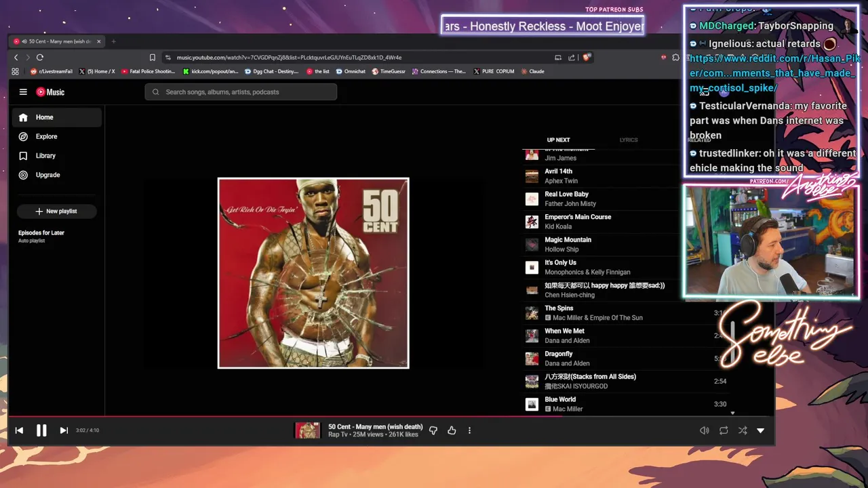Open a new browser tab
The width and height of the screenshot is (868, 488).
[113, 41]
